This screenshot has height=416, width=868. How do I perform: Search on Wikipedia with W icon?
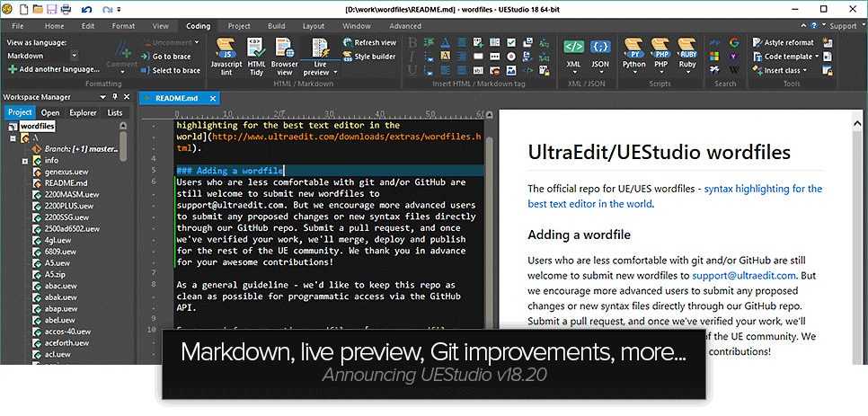(734, 70)
